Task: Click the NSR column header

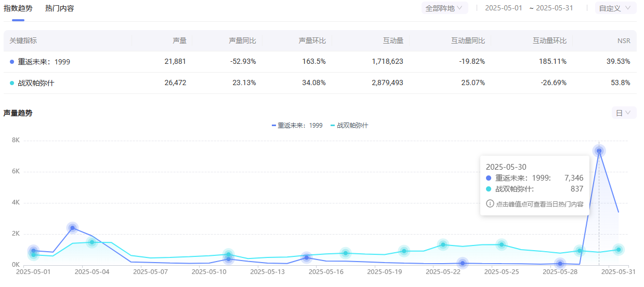Action: pyautogui.click(x=624, y=40)
